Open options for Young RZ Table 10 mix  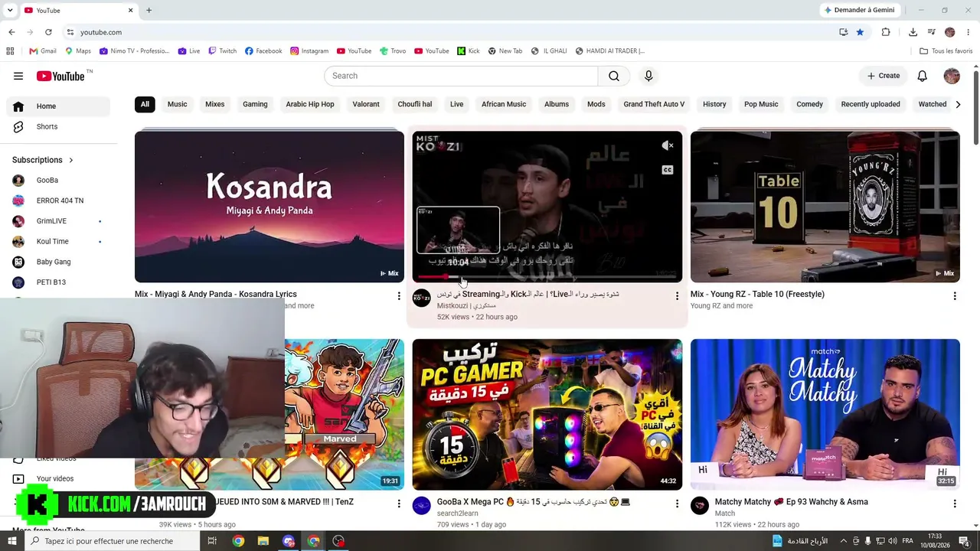pos(954,295)
